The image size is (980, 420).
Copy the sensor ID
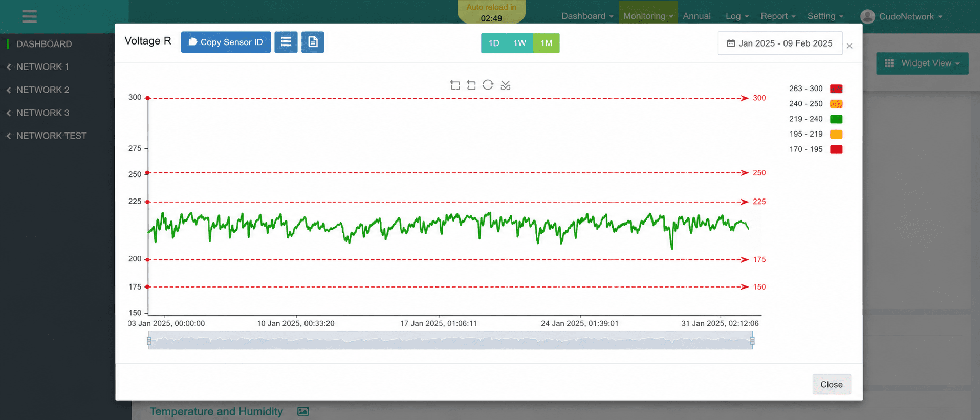click(226, 42)
